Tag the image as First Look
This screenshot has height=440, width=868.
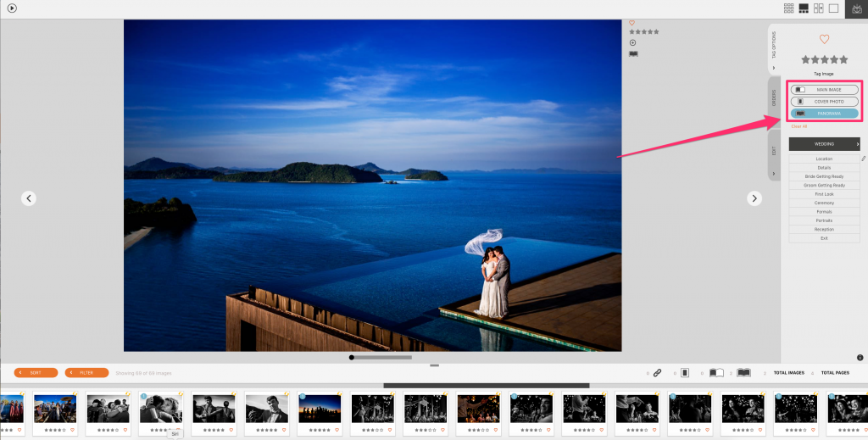[x=824, y=194]
